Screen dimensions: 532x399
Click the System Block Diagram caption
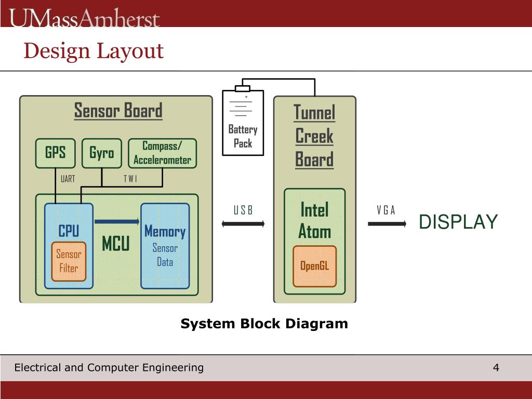[x=264, y=324]
